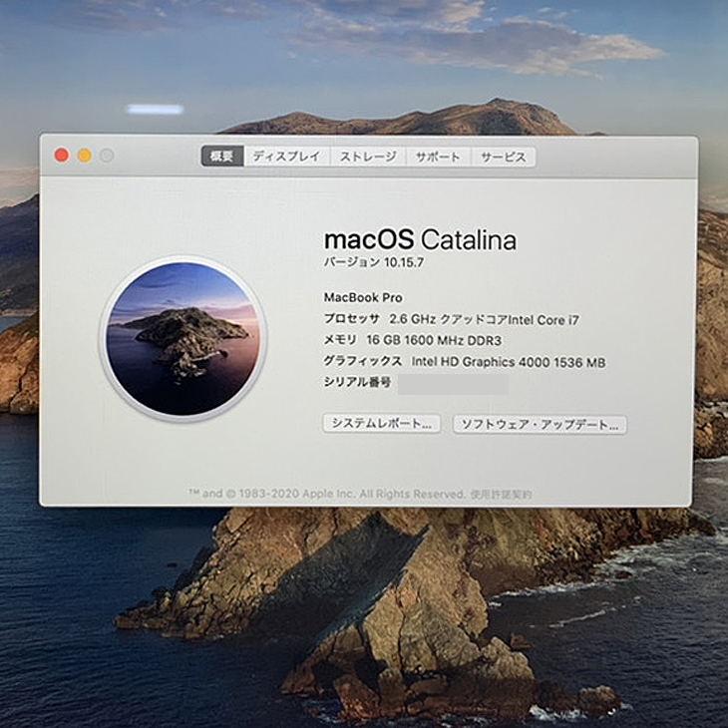The image size is (728, 728).
Task: Open ソフトウェア・アップデート button
Action: (x=540, y=425)
